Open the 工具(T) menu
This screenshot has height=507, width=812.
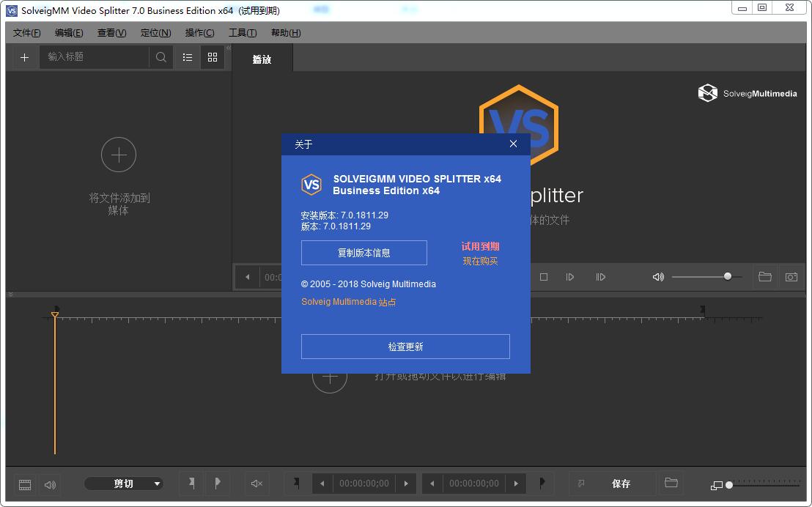(x=243, y=33)
